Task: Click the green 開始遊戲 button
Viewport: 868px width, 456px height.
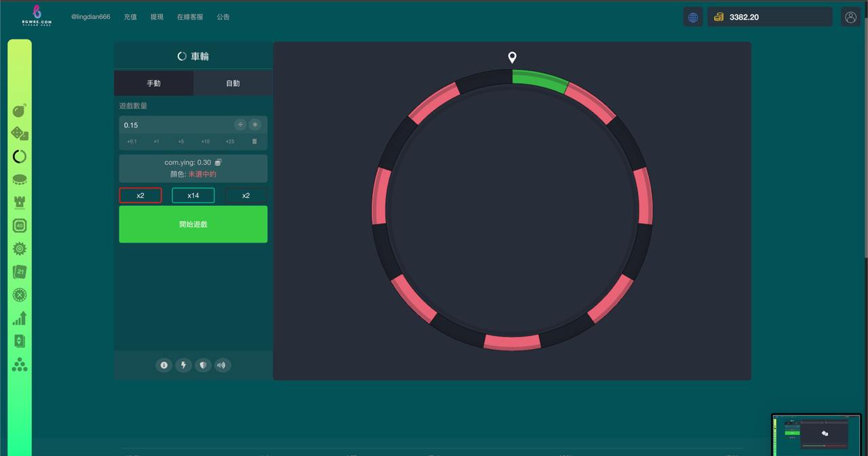Action: pyautogui.click(x=193, y=224)
